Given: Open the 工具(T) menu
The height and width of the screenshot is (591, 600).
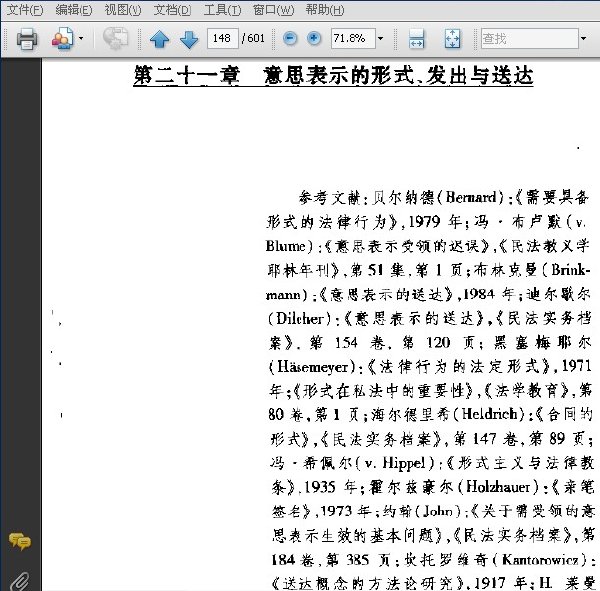Looking at the screenshot, I should (x=222, y=10).
